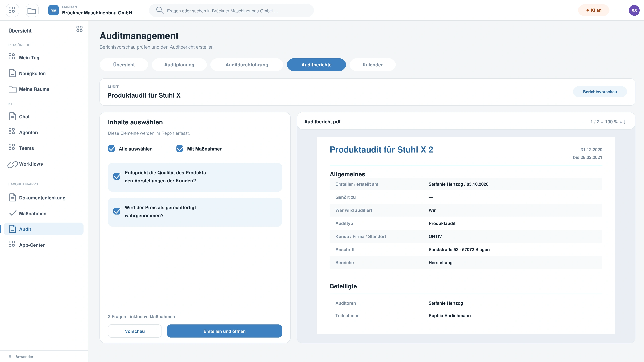Select the Auditberichte tab
Image resolution: width=644 pixels, height=362 pixels.
point(316,65)
